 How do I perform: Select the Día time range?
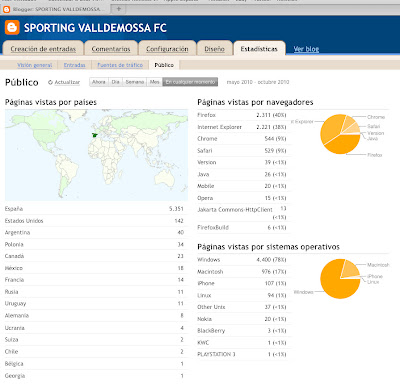(115, 82)
